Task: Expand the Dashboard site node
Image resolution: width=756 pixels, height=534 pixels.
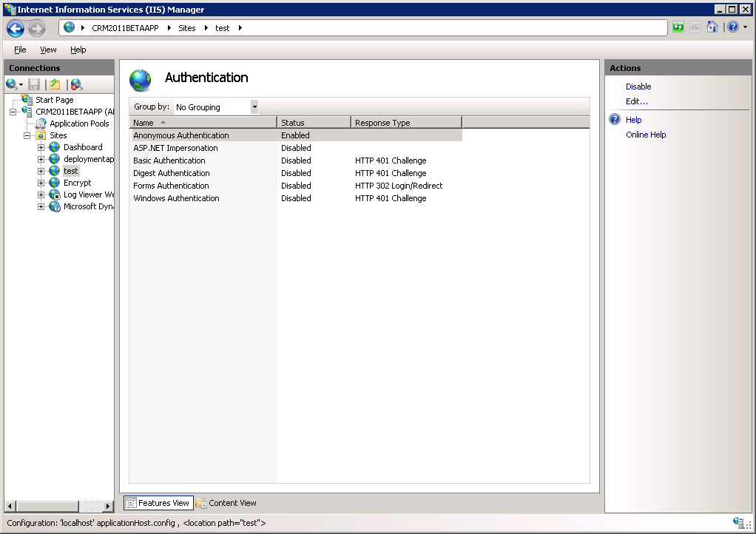Action: pyautogui.click(x=41, y=147)
